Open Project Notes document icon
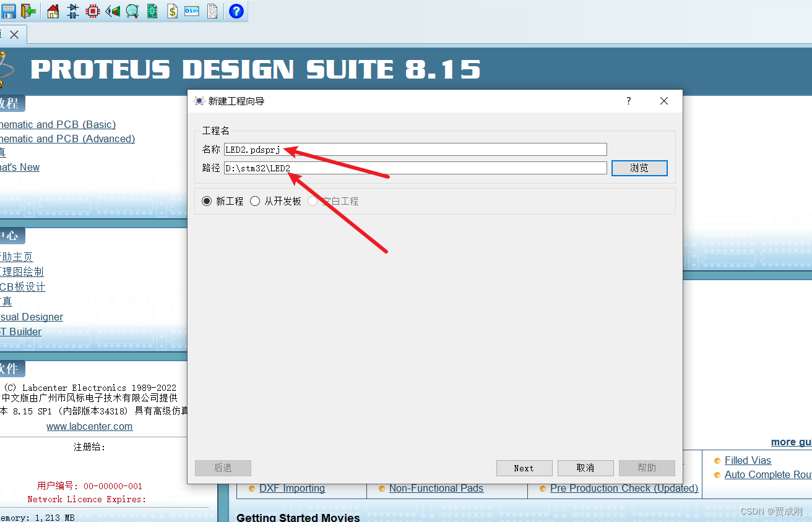This screenshot has height=522, width=812. point(212,11)
